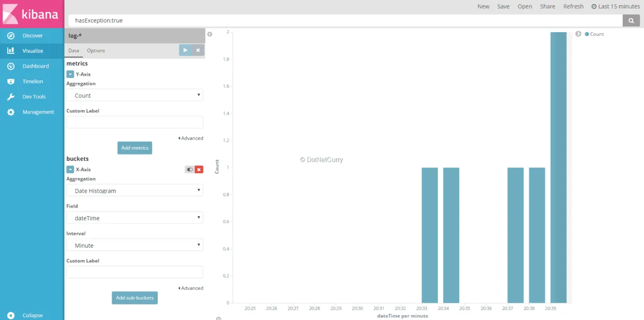
Task: Open the Minute interval dropdown
Action: point(135,245)
